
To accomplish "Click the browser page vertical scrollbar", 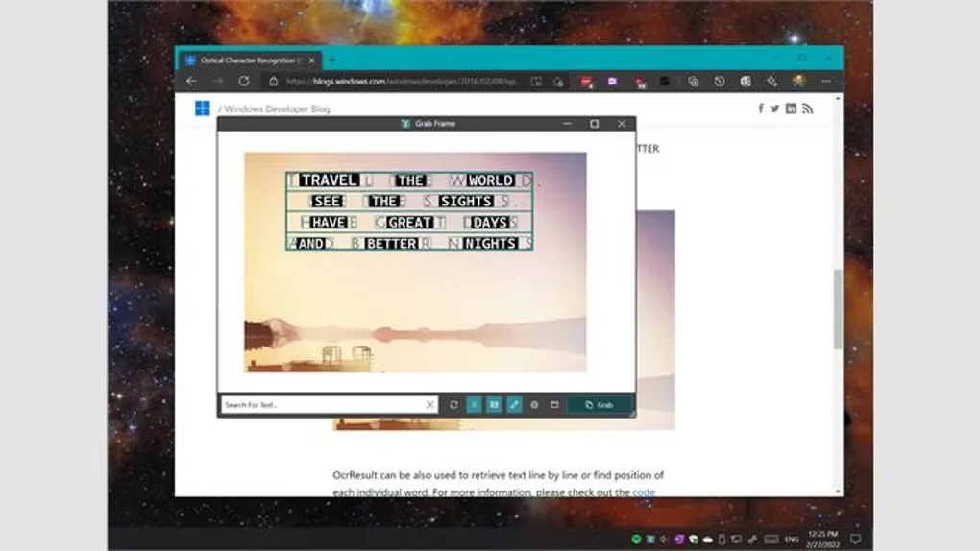I will (x=838, y=308).
